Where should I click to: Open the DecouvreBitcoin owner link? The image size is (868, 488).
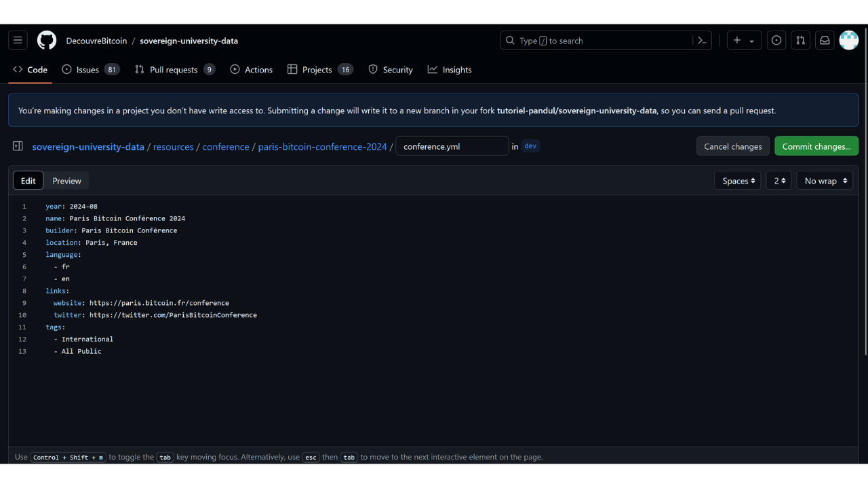(x=96, y=41)
